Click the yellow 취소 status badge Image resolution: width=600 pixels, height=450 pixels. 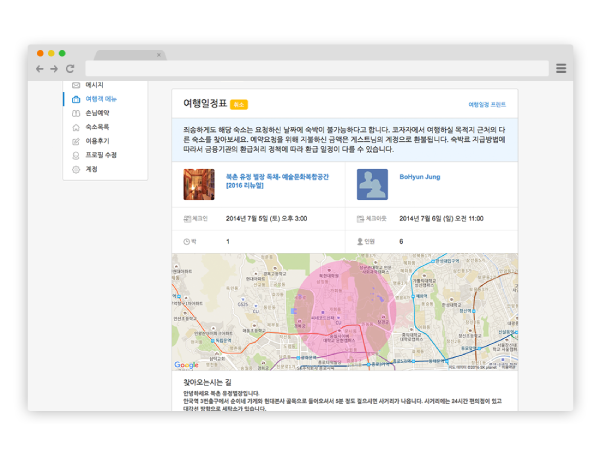(239, 104)
